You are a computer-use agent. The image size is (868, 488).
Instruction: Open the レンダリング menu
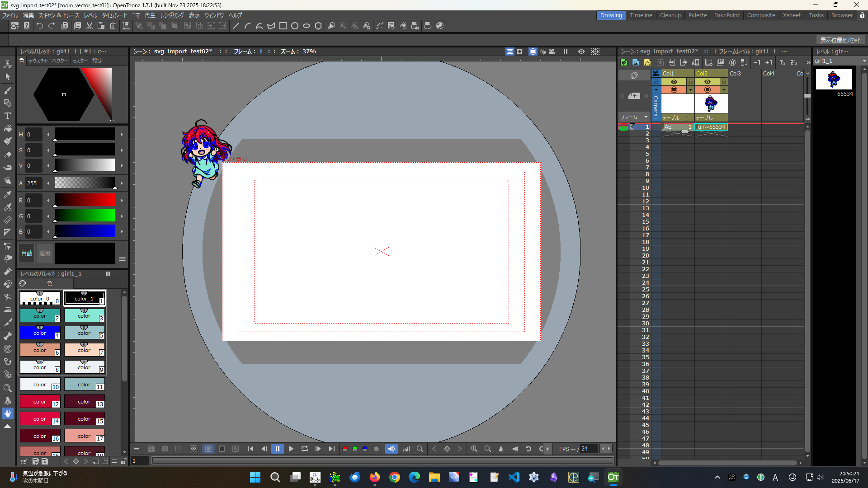tap(172, 15)
